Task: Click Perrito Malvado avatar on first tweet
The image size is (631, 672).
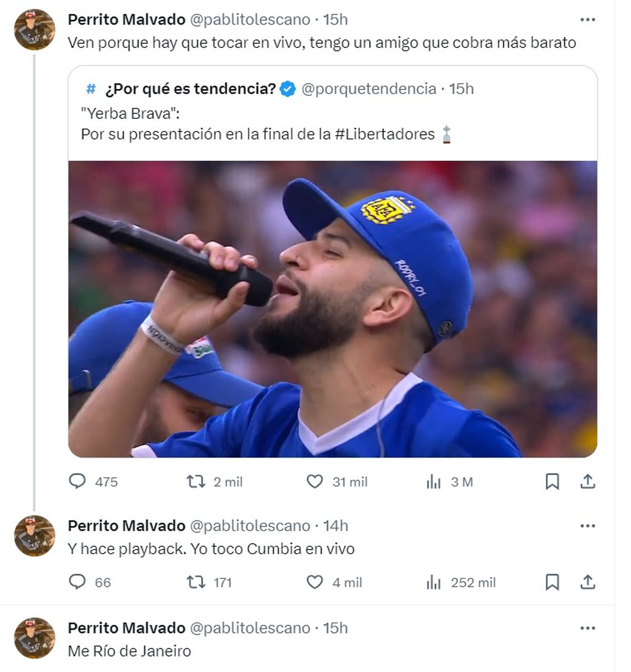Action: tap(34, 29)
